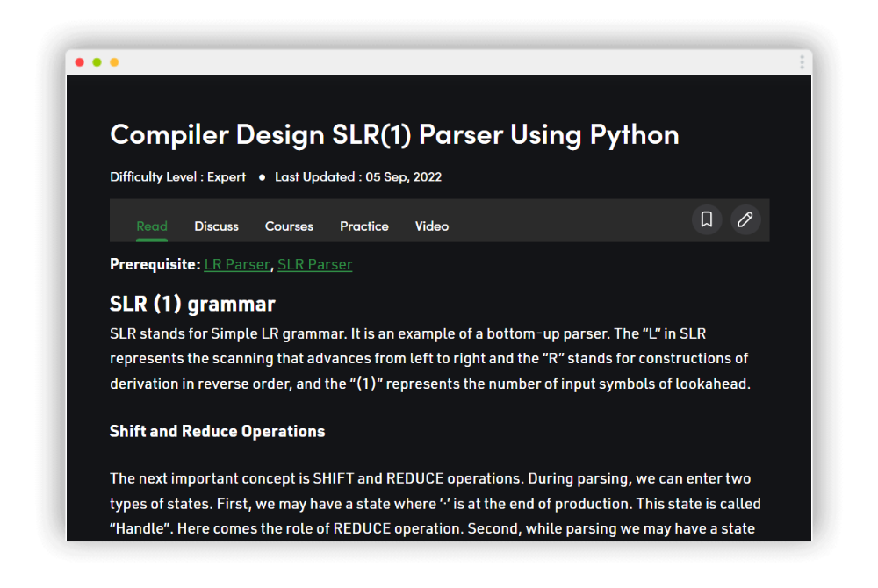Viewport: 878px width, 588px height.
Task: Open the SLR Parser link
Action: point(314,264)
